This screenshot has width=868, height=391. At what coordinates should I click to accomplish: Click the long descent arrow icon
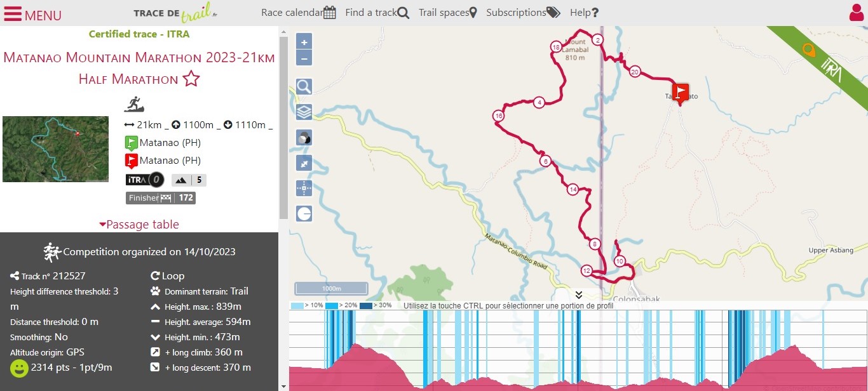pyautogui.click(x=154, y=368)
